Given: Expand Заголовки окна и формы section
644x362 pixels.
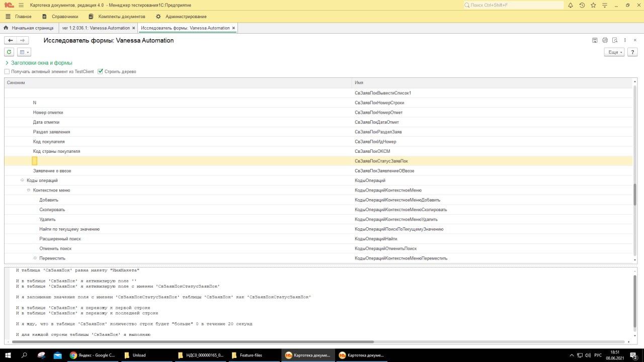Looking at the screenshot, I should click(x=39, y=63).
